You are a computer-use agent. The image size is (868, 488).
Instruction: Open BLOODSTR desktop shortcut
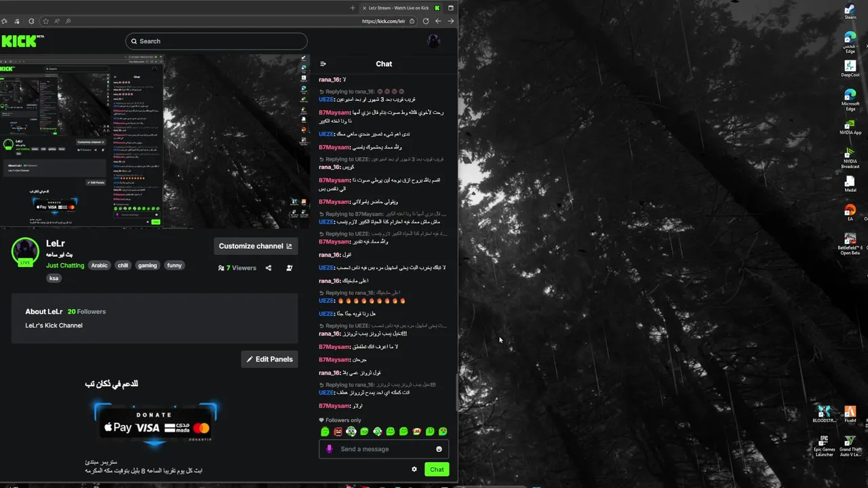(824, 414)
